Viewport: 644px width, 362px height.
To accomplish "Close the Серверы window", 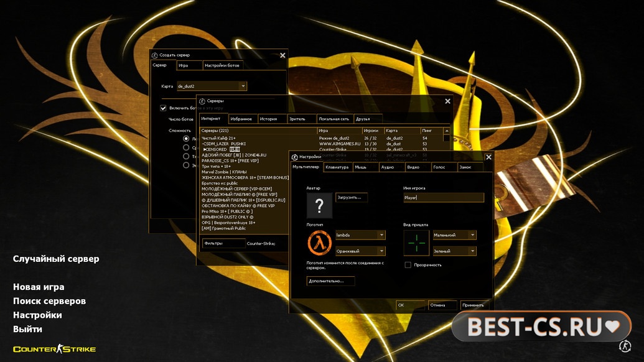I will [447, 101].
